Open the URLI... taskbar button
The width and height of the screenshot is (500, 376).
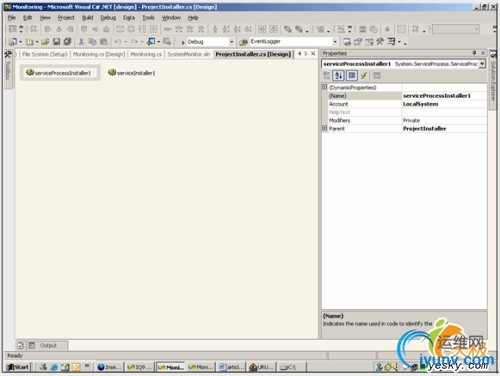point(261,367)
